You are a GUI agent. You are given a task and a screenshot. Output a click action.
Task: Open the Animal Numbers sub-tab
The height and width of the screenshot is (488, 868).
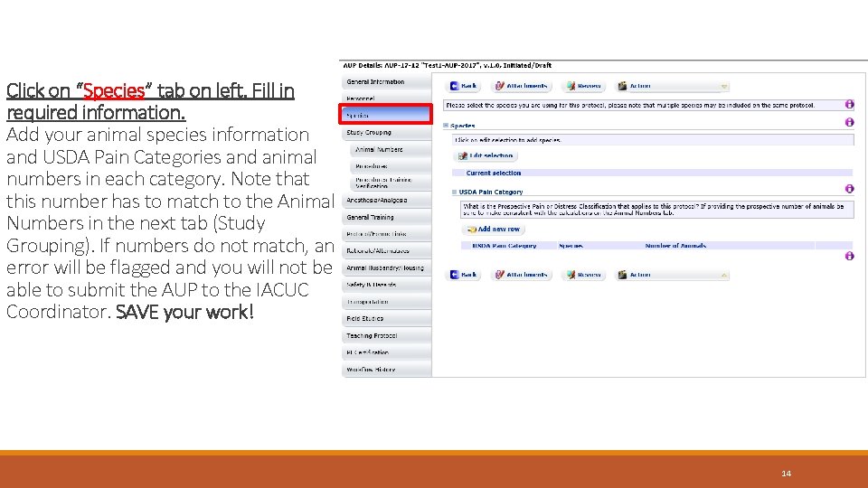pos(391,149)
